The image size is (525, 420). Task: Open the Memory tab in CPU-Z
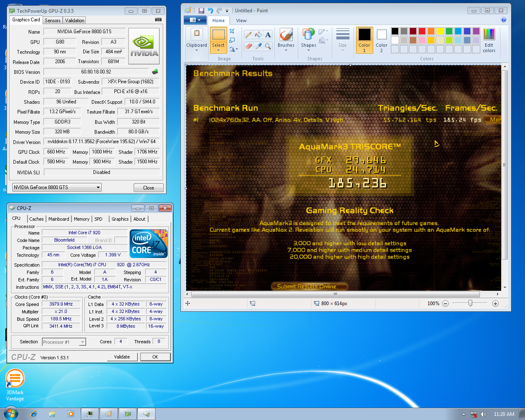pyautogui.click(x=82, y=219)
